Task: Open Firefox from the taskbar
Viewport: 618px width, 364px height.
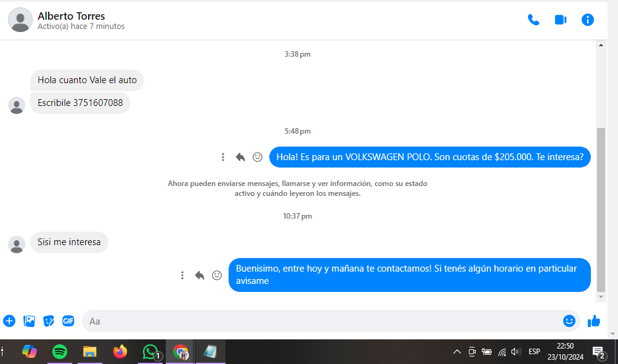Action: pos(120,352)
